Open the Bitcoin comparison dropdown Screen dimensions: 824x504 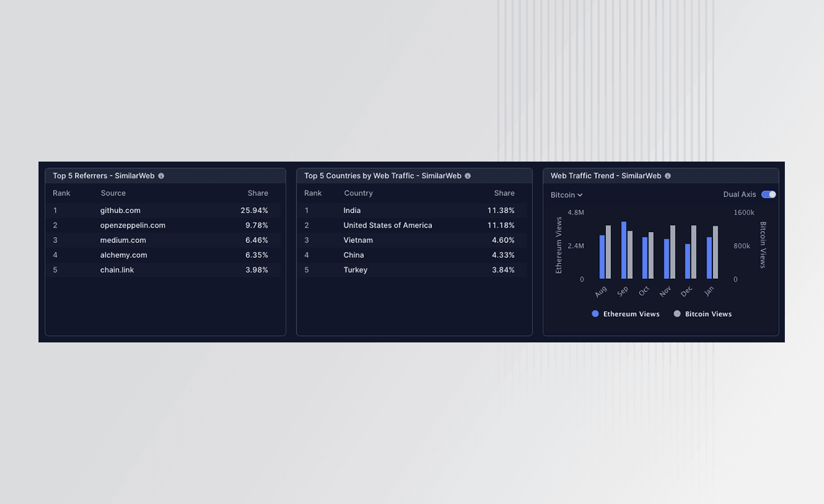(x=567, y=195)
